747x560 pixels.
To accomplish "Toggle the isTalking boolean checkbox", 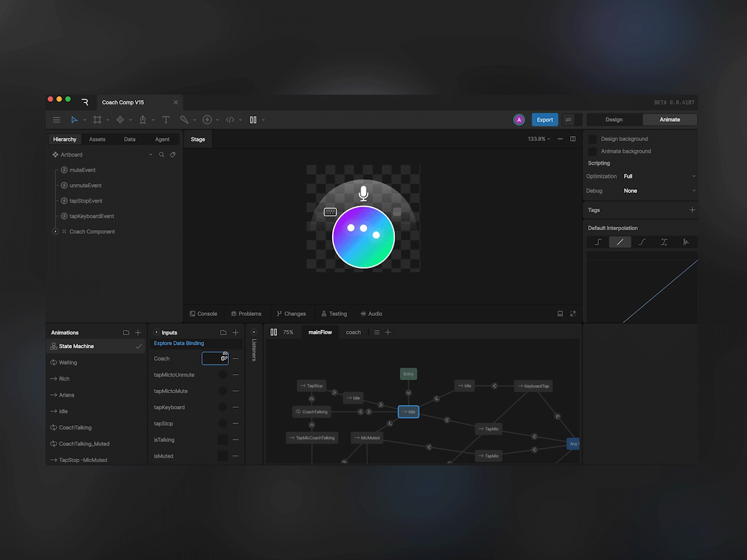I will click(x=222, y=439).
